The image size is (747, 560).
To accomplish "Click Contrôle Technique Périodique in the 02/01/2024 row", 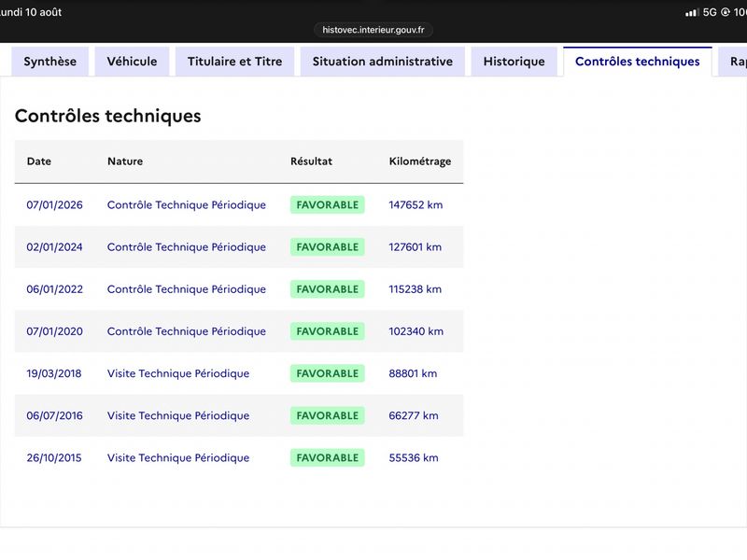I will click(x=186, y=247).
